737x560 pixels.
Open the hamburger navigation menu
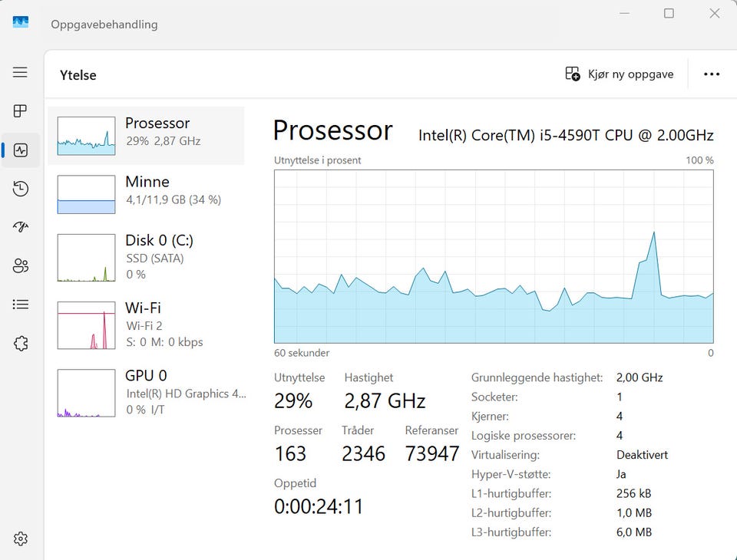click(20, 72)
